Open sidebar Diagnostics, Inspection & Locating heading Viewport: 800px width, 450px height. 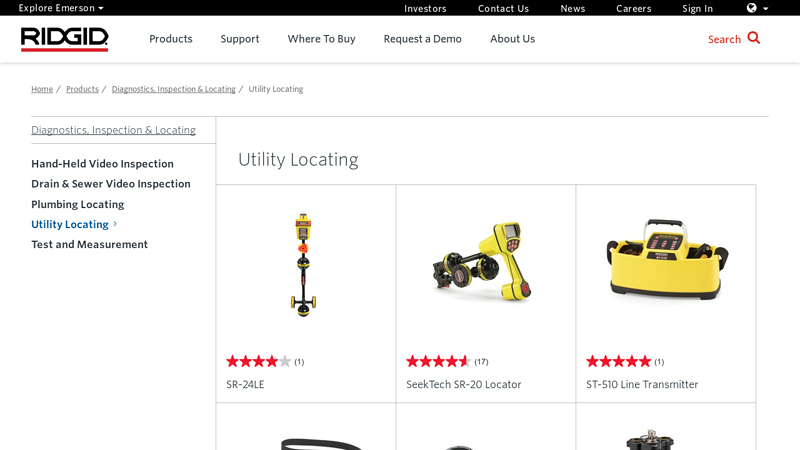pyautogui.click(x=113, y=130)
